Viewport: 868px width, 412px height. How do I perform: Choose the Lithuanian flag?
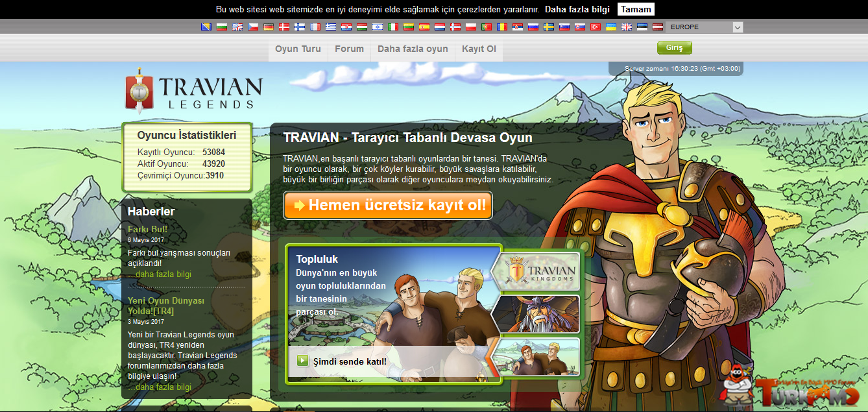click(x=409, y=27)
